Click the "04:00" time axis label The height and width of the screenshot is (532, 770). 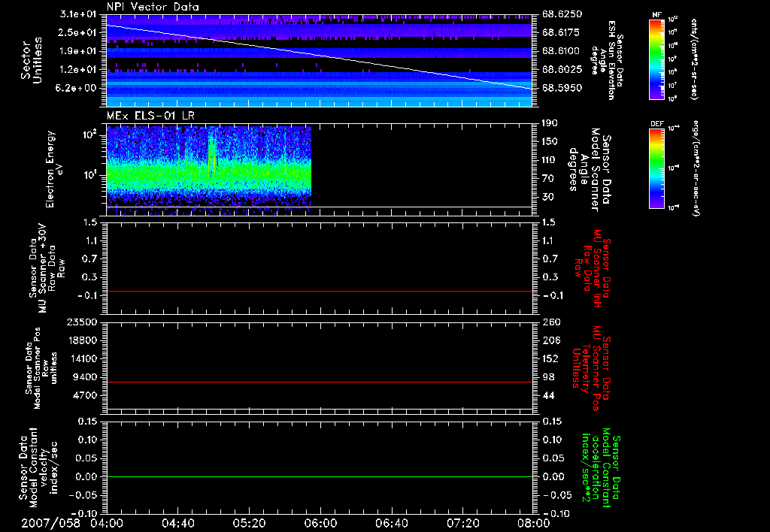coord(107,523)
